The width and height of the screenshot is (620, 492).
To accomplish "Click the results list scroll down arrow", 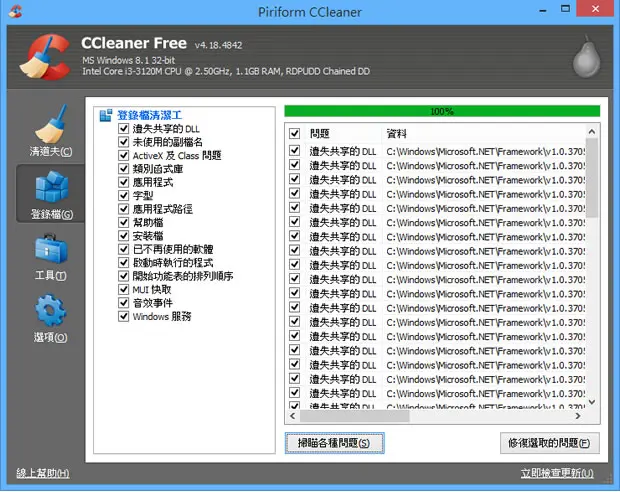I will 592,402.
